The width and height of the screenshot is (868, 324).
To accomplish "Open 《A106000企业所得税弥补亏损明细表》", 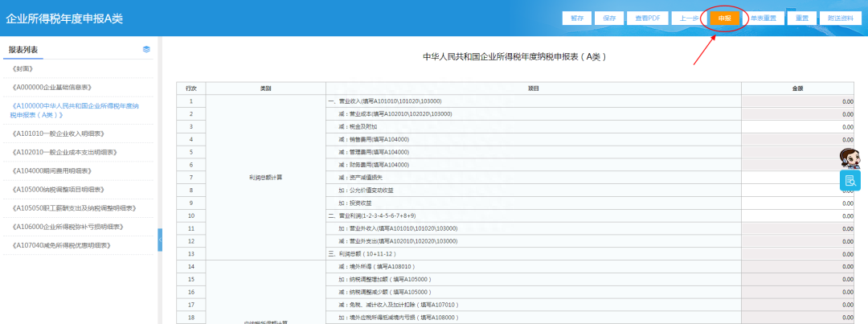I will coord(68,227).
